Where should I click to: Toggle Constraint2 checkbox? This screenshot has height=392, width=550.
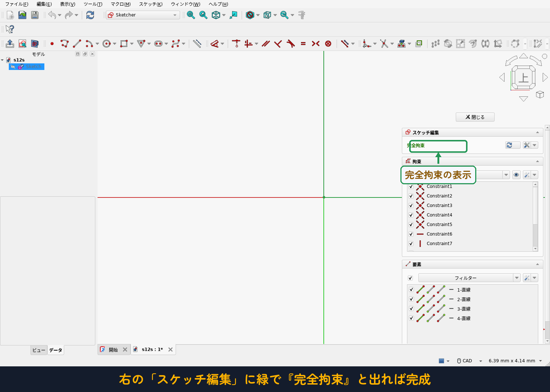click(x=411, y=196)
